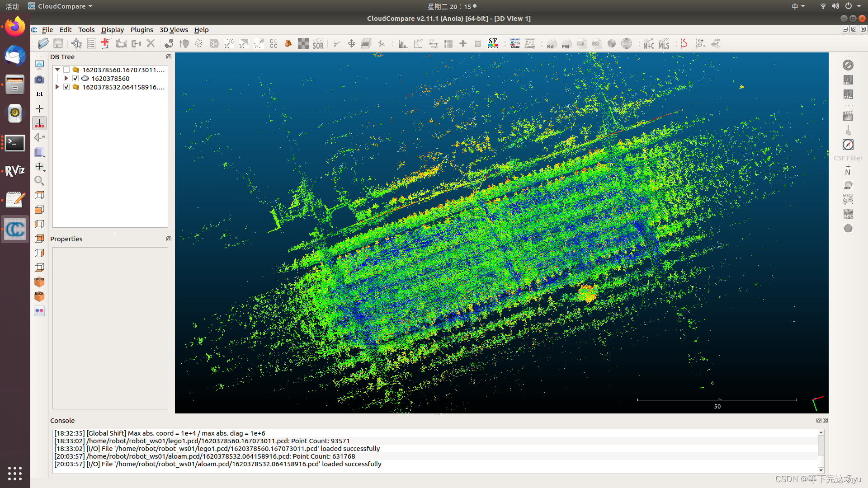
Task: Click the point picking crosshair tool
Action: coord(76,43)
